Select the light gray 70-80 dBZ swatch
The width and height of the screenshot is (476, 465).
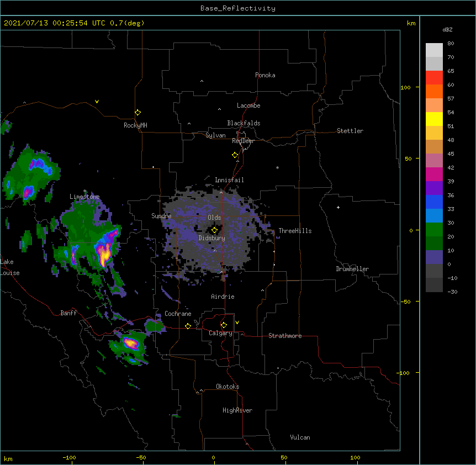(434, 50)
